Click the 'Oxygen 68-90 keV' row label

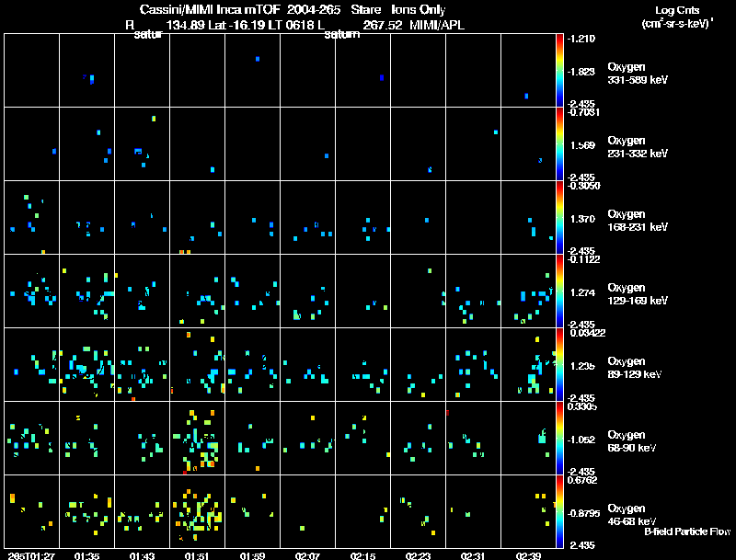coord(632,440)
